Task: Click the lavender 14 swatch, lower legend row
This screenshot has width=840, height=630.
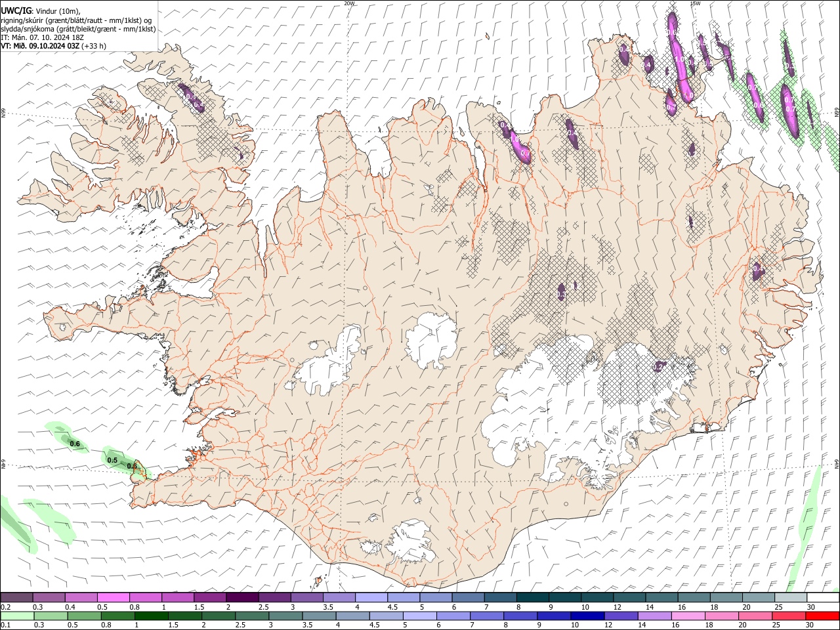Action: coord(654,616)
